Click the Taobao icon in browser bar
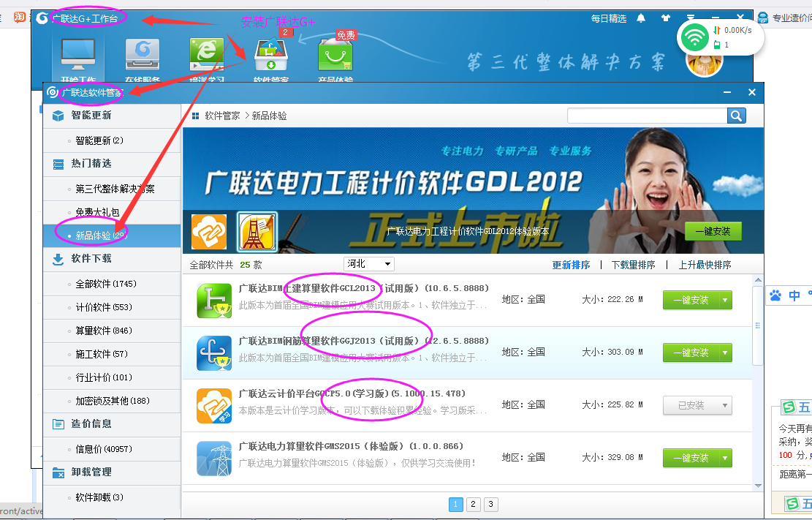The width and height of the screenshot is (812, 520). coord(19,17)
